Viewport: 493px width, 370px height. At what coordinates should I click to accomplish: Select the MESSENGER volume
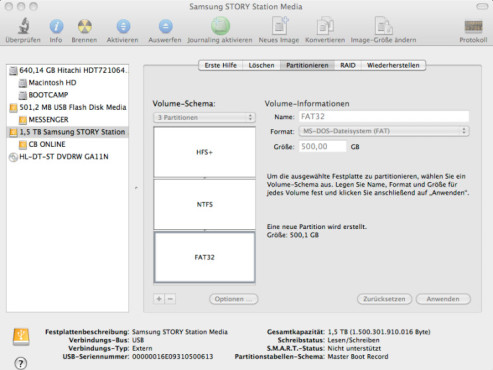[68, 120]
